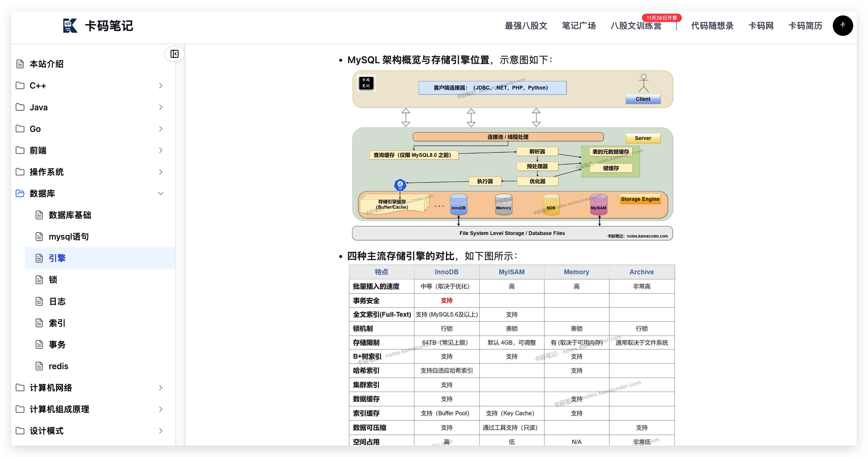Viewport: 868px width, 457px height.
Task: Go to the 代码随想录 link
Action: pyautogui.click(x=712, y=26)
